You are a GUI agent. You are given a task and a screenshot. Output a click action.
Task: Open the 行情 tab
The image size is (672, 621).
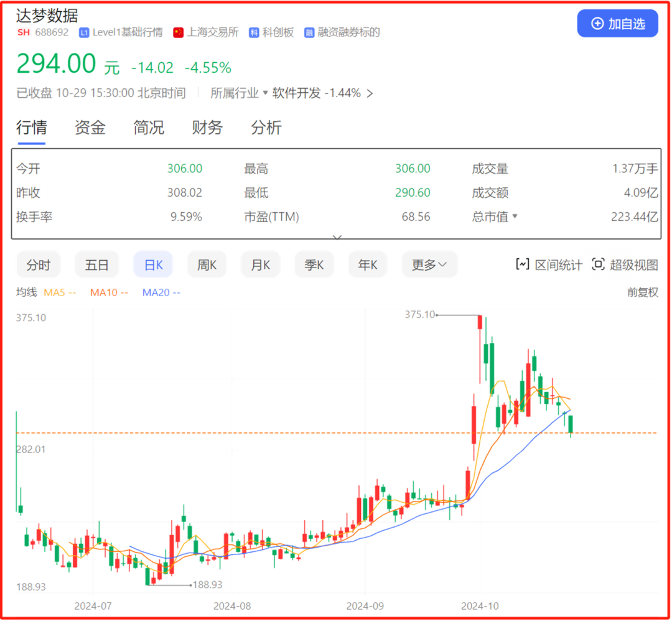pyautogui.click(x=31, y=128)
